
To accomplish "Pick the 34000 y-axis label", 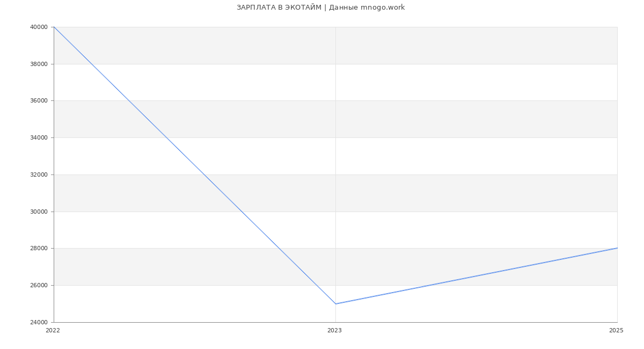I will point(39,138).
